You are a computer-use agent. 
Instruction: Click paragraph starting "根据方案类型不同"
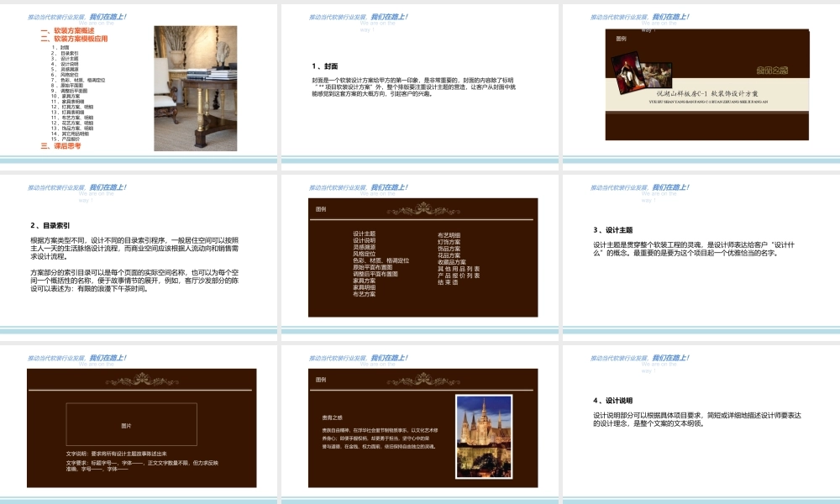(134, 249)
